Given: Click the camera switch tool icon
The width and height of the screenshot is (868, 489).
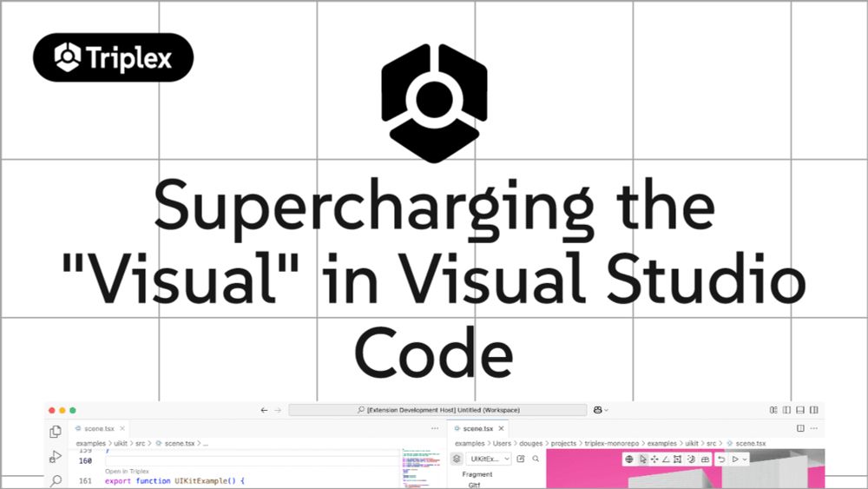Looking at the screenshot, I should pos(691,459).
